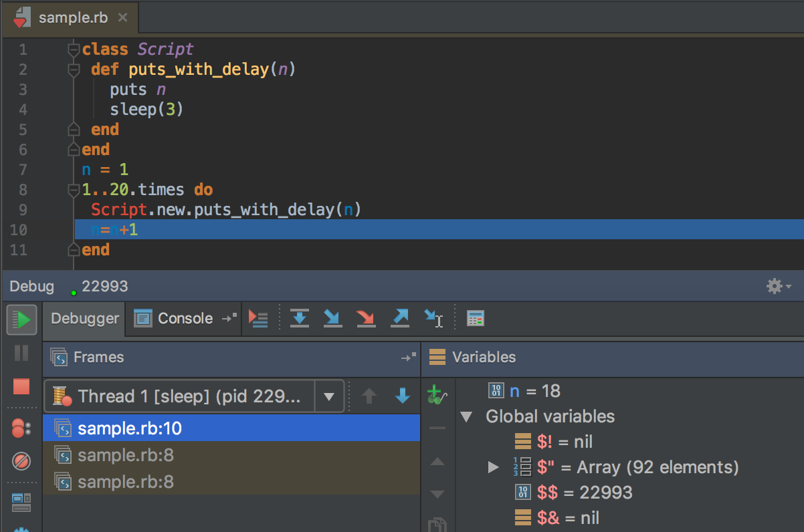
Task: Select the Debugger tab
Action: tap(84, 318)
